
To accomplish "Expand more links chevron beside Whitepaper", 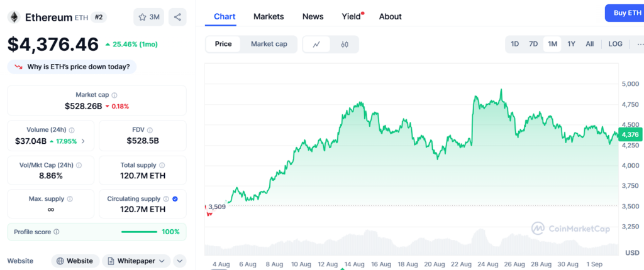I will point(179,261).
